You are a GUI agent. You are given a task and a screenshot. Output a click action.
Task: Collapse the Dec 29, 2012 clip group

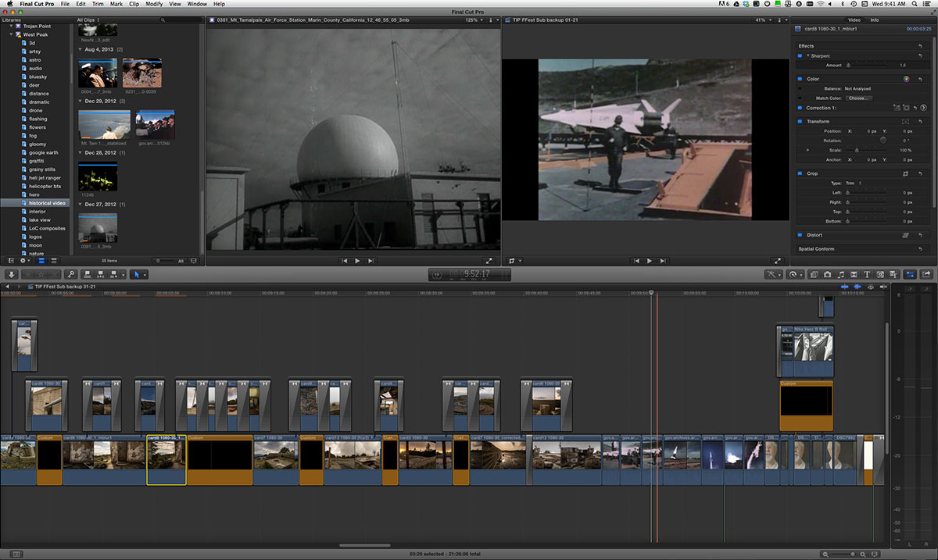[80, 101]
